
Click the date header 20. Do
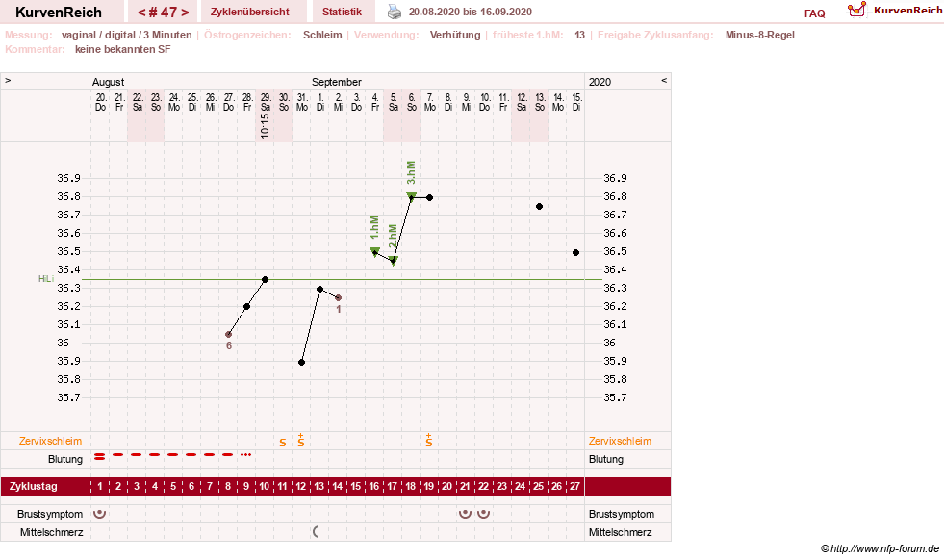click(100, 102)
